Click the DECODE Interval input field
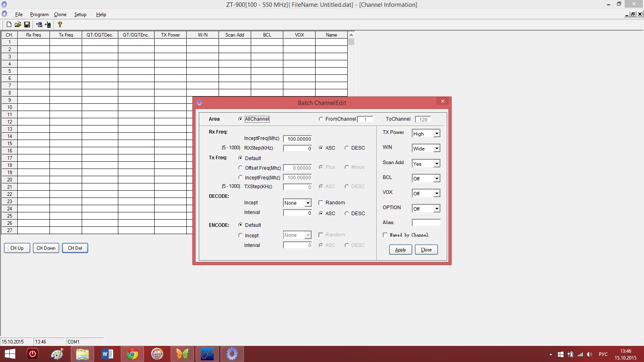The image size is (644, 362). [x=297, y=213]
